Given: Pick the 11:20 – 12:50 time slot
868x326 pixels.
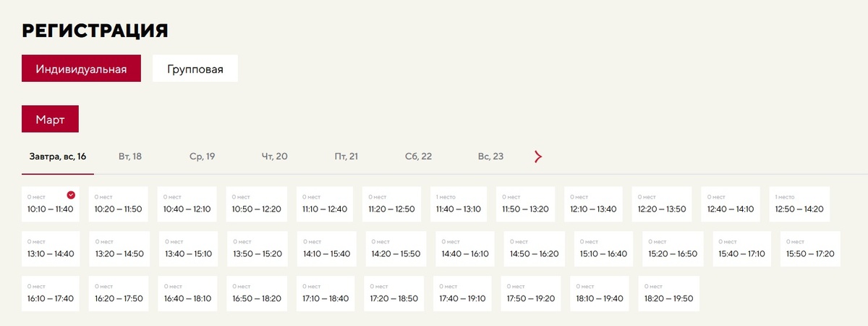Looking at the screenshot, I should [392, 204].
